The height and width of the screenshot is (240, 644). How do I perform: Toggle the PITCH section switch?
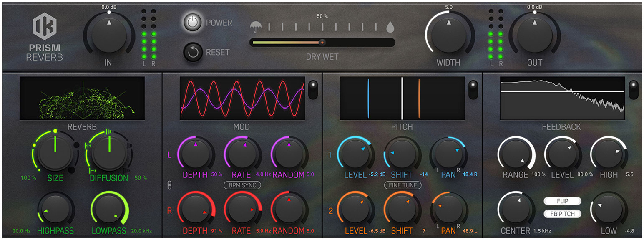tap(473, 89)
